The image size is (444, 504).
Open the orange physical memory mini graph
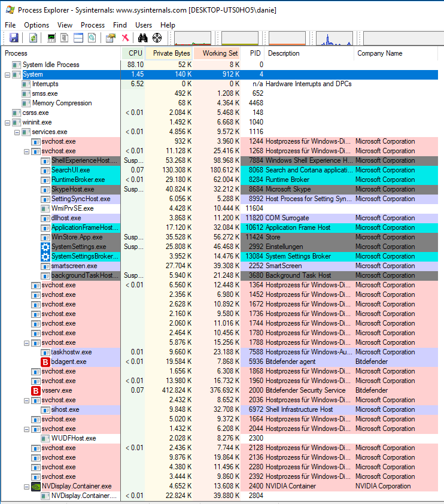(287, 38)
